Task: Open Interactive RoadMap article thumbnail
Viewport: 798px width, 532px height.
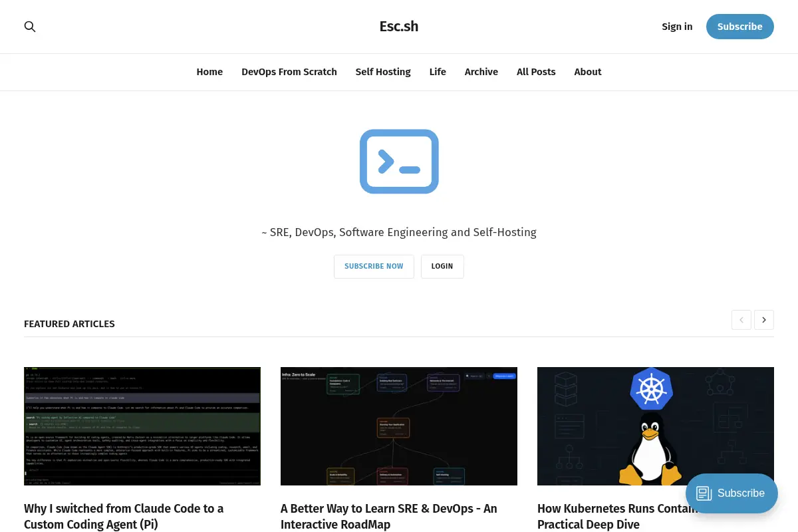Action: [x=399, y=426]
